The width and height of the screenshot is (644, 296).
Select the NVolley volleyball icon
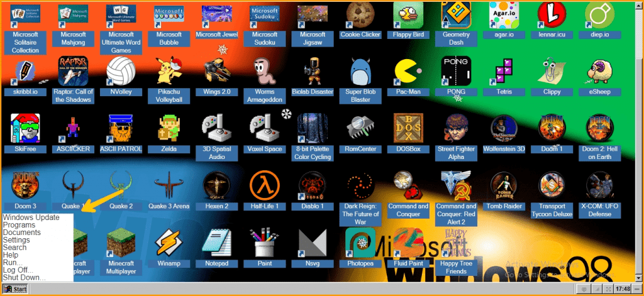pos(121,71)
